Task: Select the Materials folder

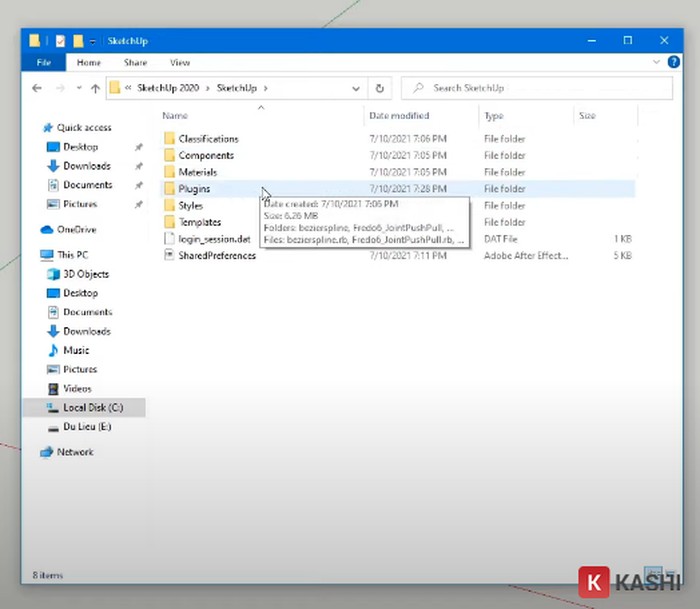Action: [x=197, y=172]
